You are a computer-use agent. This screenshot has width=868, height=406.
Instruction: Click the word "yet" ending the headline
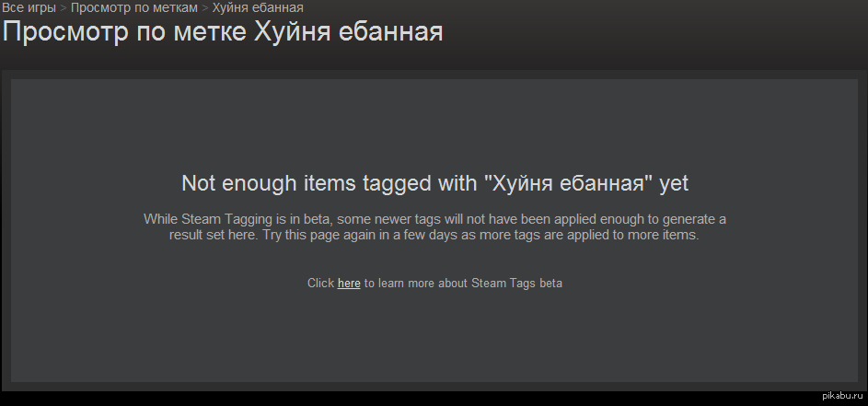point(674,184)
